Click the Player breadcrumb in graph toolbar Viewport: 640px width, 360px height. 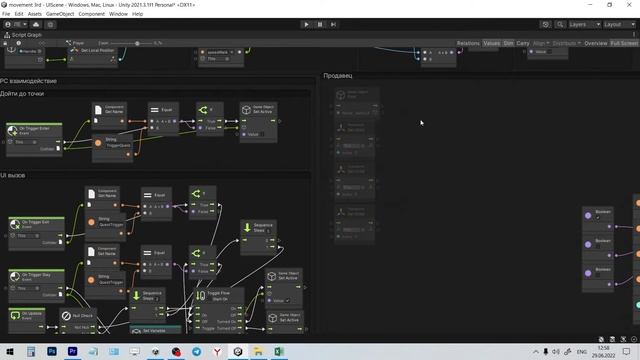pyautogui.click(x=75, y=43)
